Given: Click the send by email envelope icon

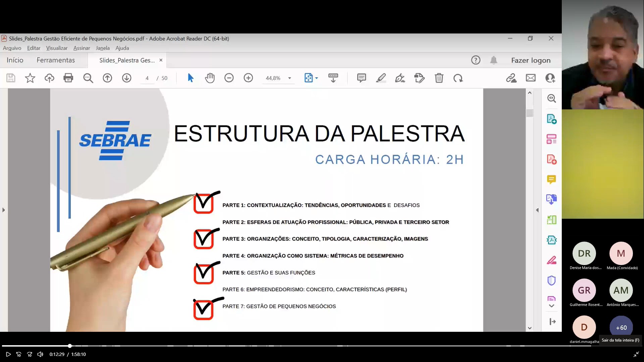Looking at the screenshot, I should tap(531, 78).
